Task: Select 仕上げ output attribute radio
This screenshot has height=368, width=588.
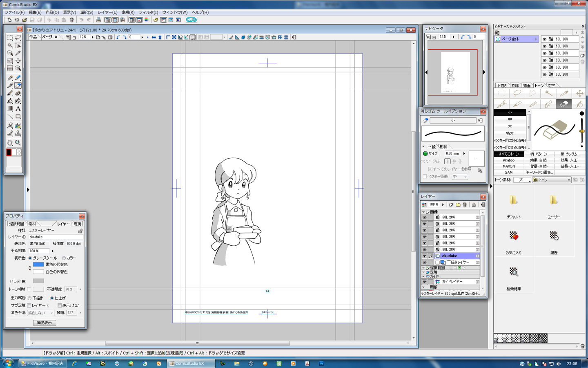Action: click(x=52, y=298)
